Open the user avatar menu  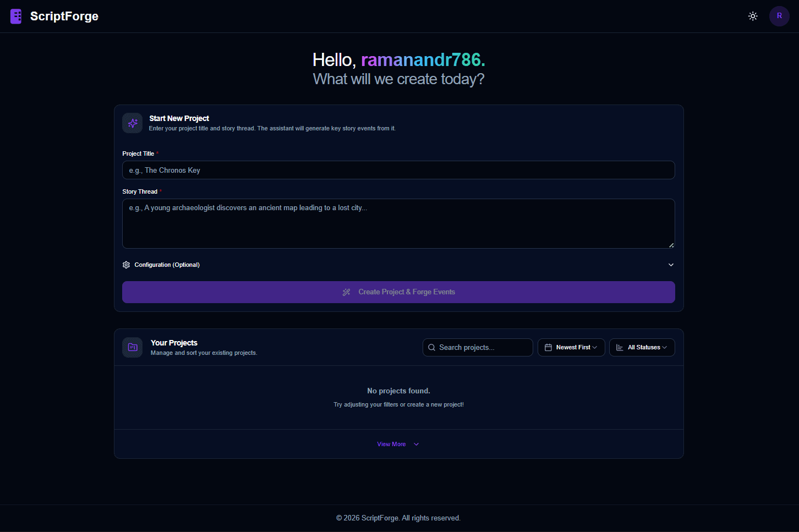[x=779, y=17]
